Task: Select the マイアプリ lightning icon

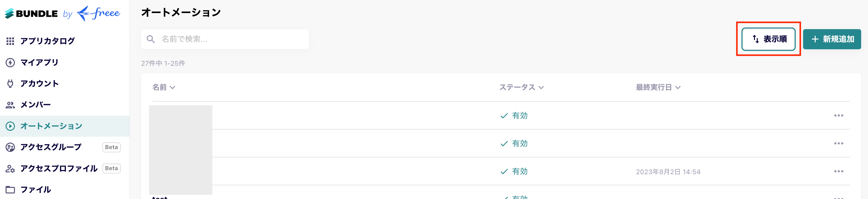Action: [11, 62]
